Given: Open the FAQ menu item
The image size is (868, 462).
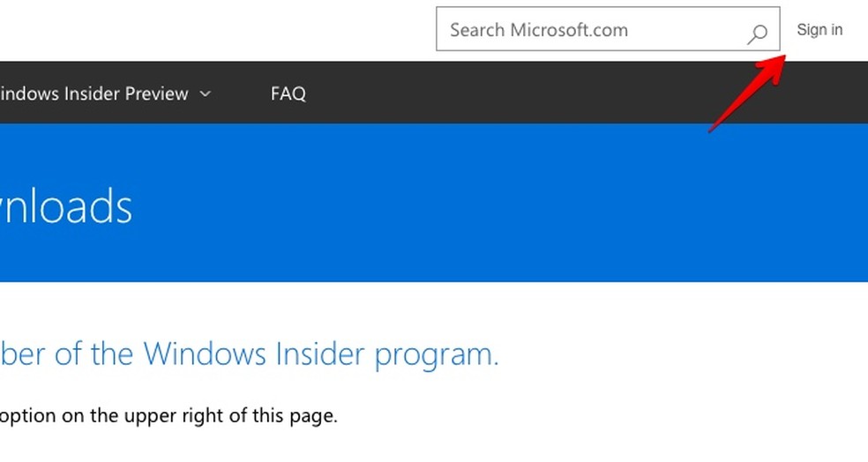Looking at the screenshot, I should click(288, 93).
